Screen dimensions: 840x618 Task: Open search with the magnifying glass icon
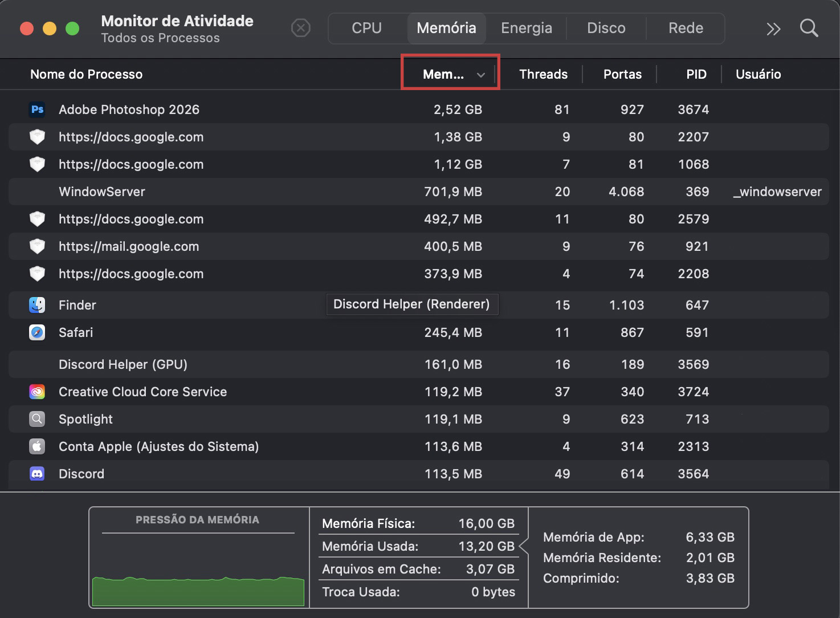pyautogui.click(x=809, y=29)
